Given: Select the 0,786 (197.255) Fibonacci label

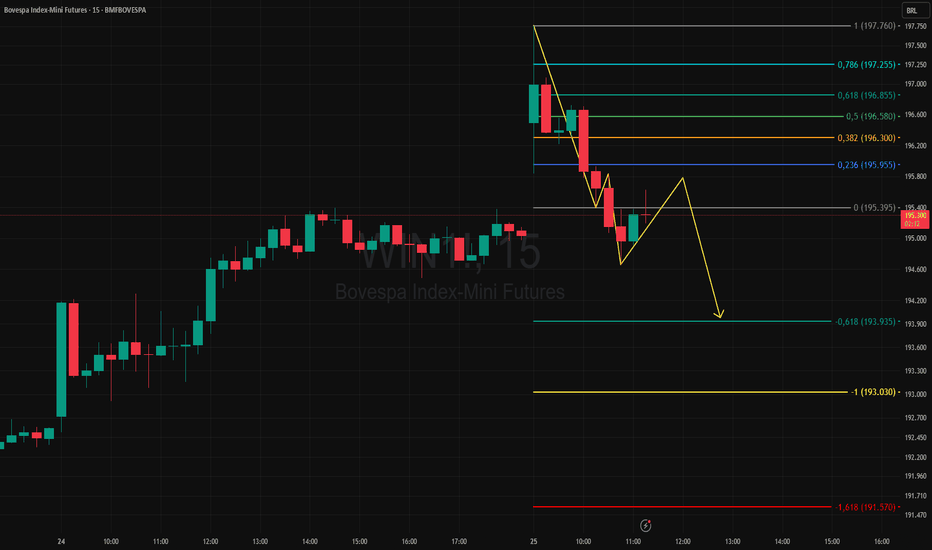Looking at the screenshot, I should pyautogui.click(x=866, y=65).
